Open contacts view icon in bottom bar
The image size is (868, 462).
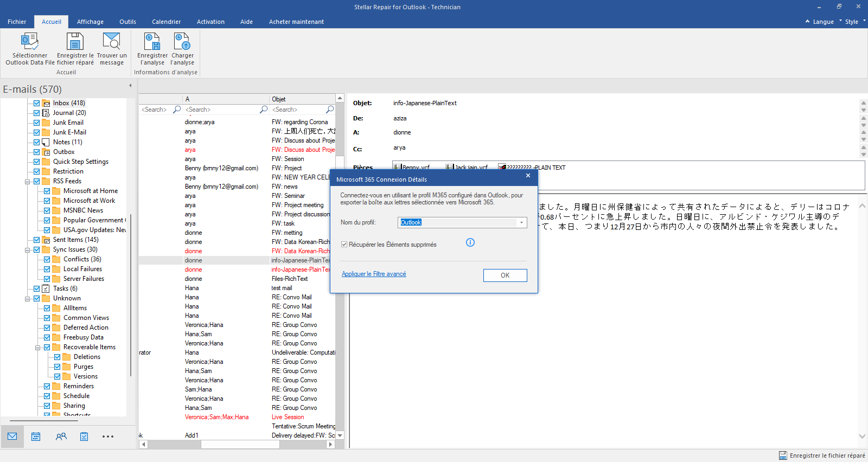[x=61, y=437]
